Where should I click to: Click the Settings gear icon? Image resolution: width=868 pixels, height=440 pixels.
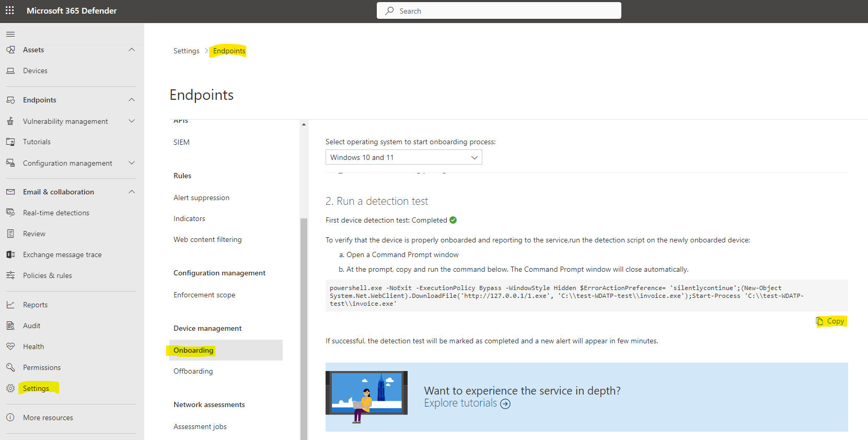pos(10,388)
